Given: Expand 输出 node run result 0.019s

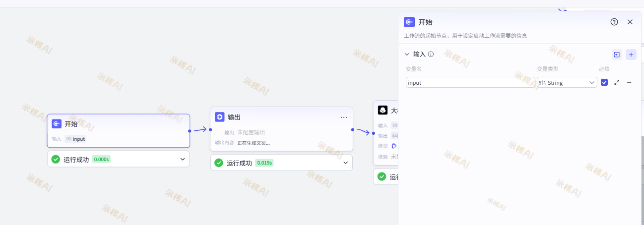Looking at the screenshot, I should [346, 163].
